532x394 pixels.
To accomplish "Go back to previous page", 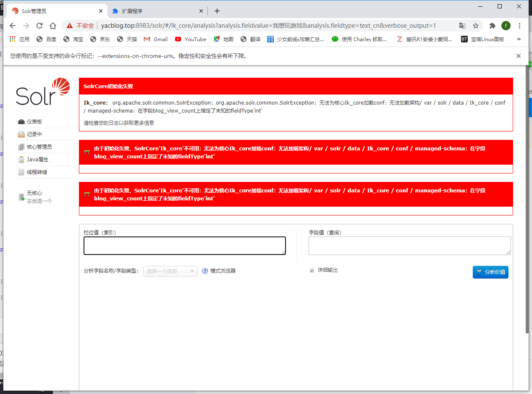I will point(13,26).
